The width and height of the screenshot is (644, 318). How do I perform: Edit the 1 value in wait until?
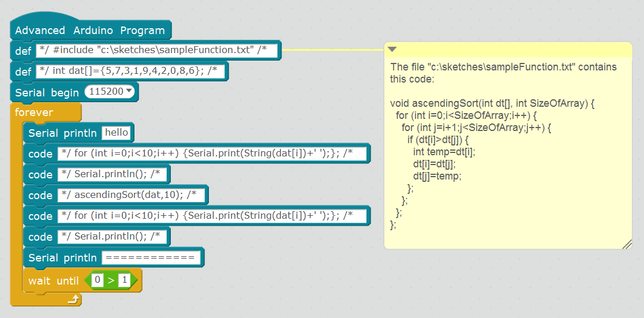point(123,280)
